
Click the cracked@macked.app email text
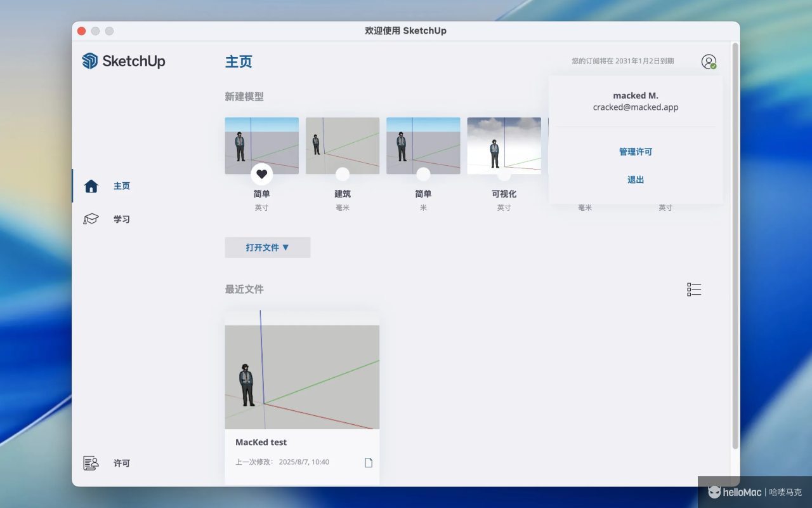coord(636,107)
